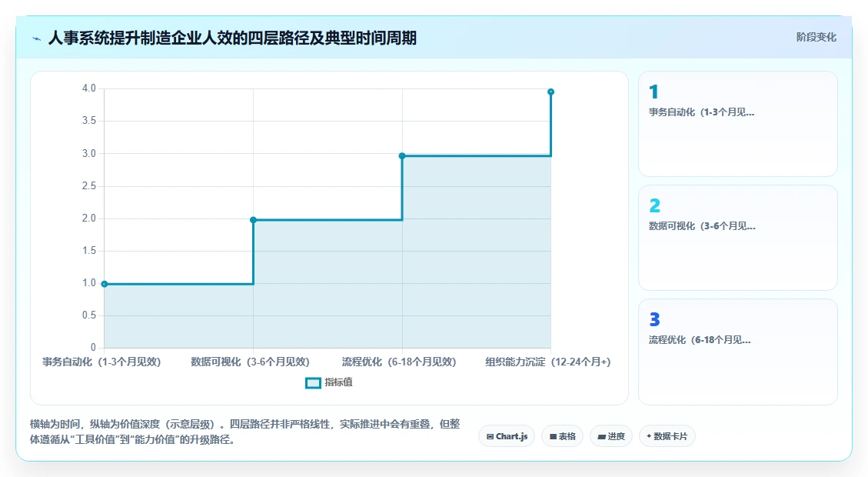Click the y-axis value 4.0
The image size is (868, 477).
(x=89, y=88)
